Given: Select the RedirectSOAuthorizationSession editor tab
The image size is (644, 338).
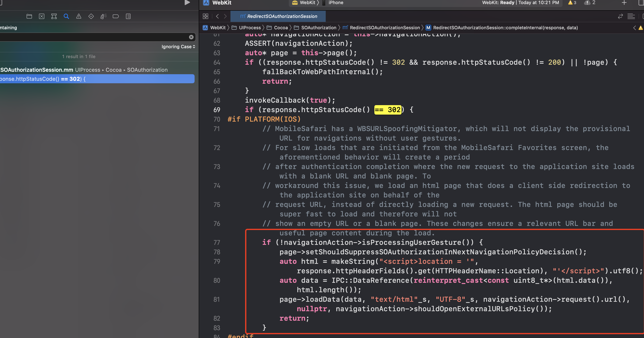Looking at the screenshot, I should pyautogui.click(x=278, y=16).
